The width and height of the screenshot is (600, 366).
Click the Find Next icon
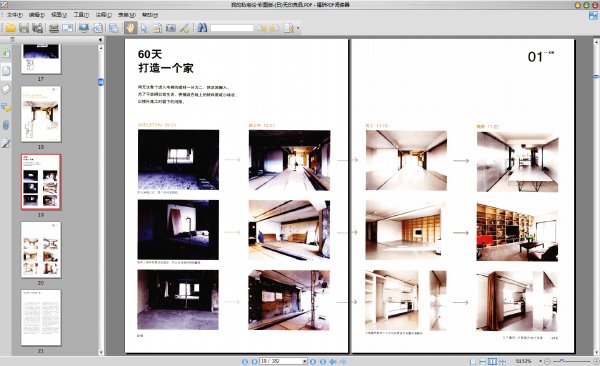275,28
